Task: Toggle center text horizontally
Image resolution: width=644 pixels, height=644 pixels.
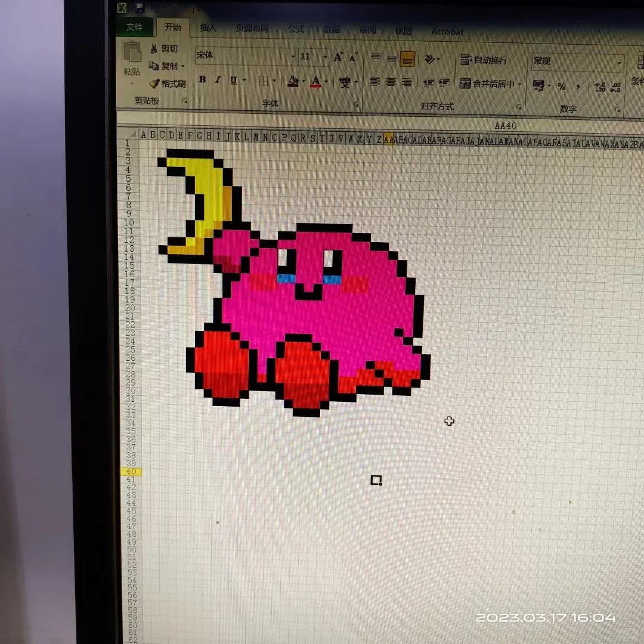Action: point(391,82)
